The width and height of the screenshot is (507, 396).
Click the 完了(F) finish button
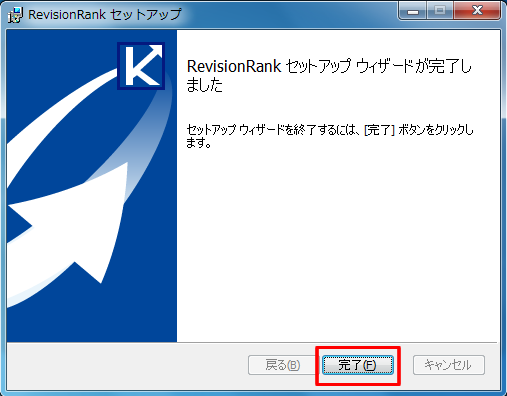pyautogui.click(x=358, y=365)
